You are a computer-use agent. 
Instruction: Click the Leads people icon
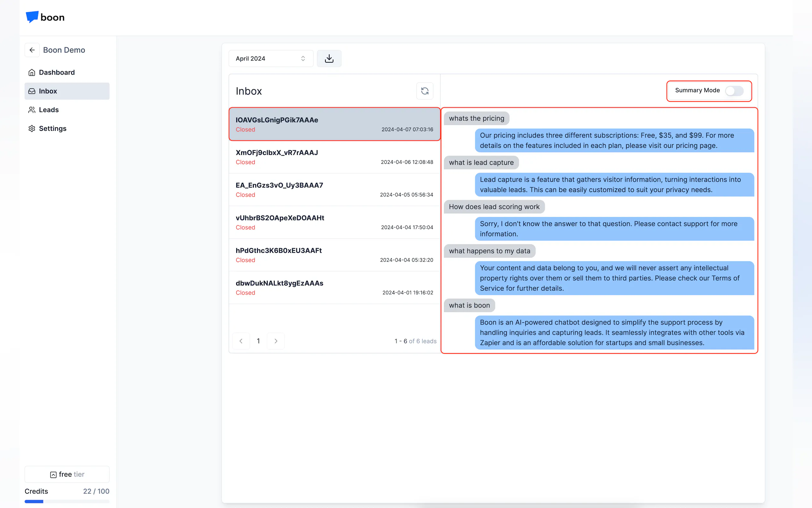tap(32, 110)
